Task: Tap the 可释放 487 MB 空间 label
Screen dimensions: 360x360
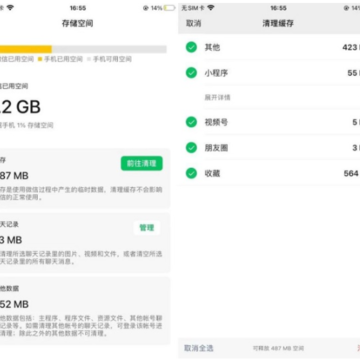Action: click(278, 348)
